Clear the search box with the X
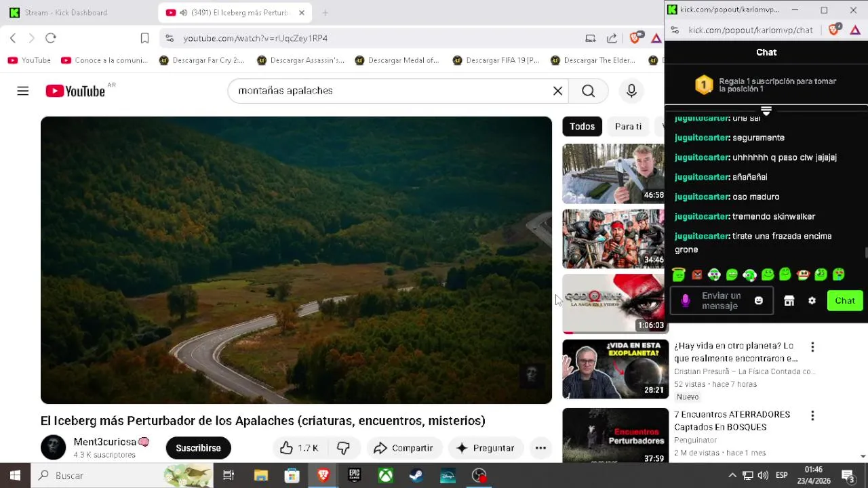The image size is (868, 488). point(557,91)
